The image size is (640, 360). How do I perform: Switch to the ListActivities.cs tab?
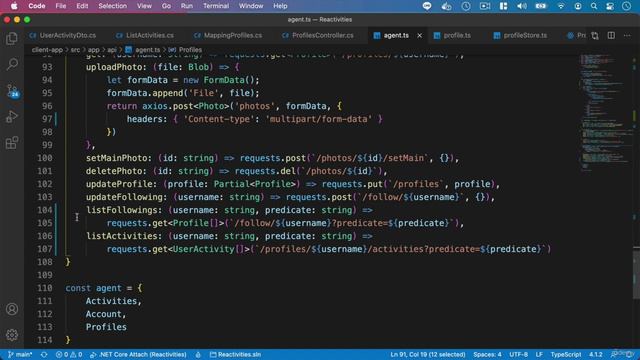pos(144,36)
